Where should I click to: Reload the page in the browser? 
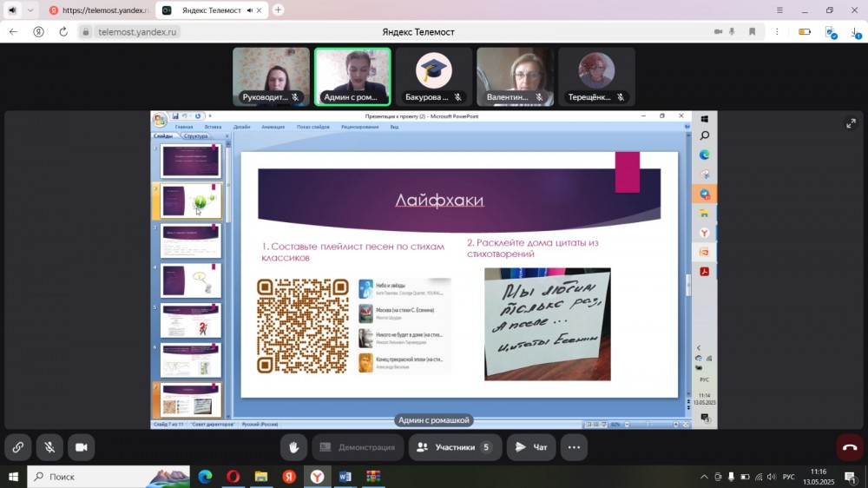click(63, 31)
